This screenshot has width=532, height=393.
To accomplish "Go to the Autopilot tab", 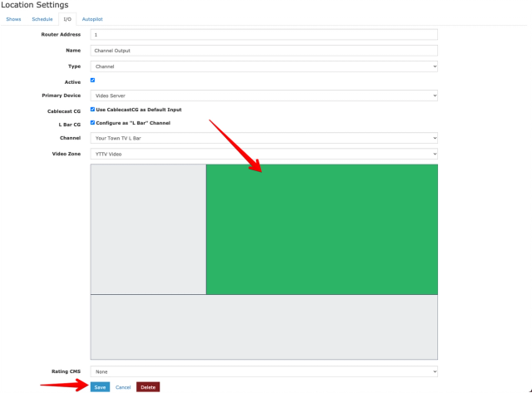I will [92, 19].
